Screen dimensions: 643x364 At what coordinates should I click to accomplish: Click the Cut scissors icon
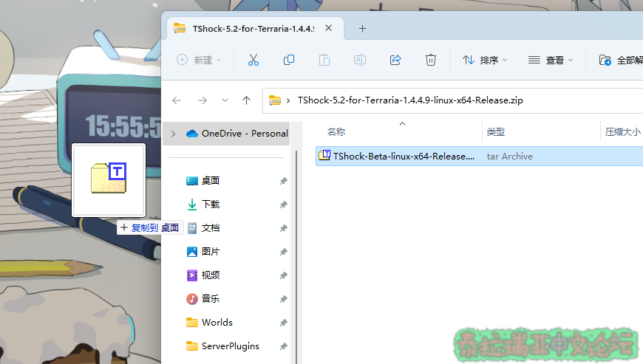click(x=254, y=61)
